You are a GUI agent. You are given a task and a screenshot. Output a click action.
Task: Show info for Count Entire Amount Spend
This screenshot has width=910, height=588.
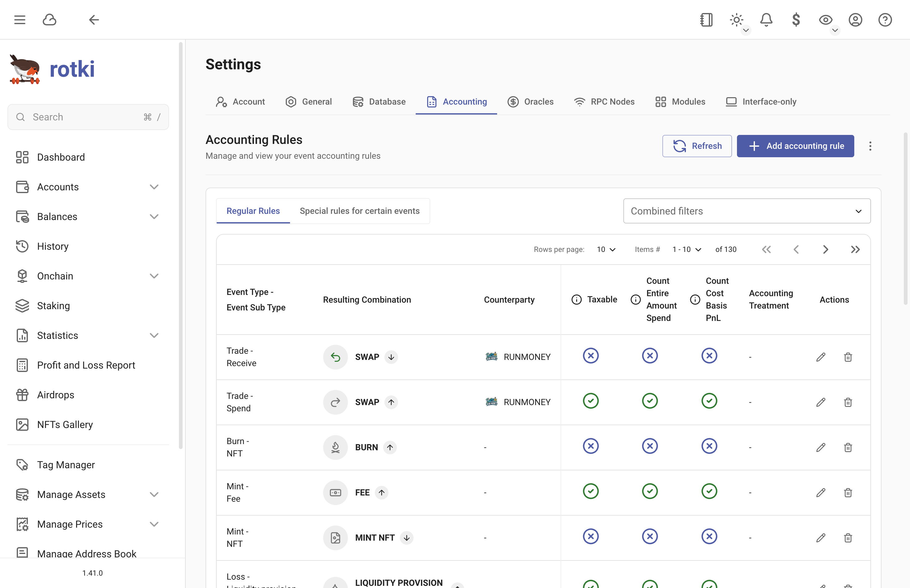pyautogui.click(x=636, y=300)
